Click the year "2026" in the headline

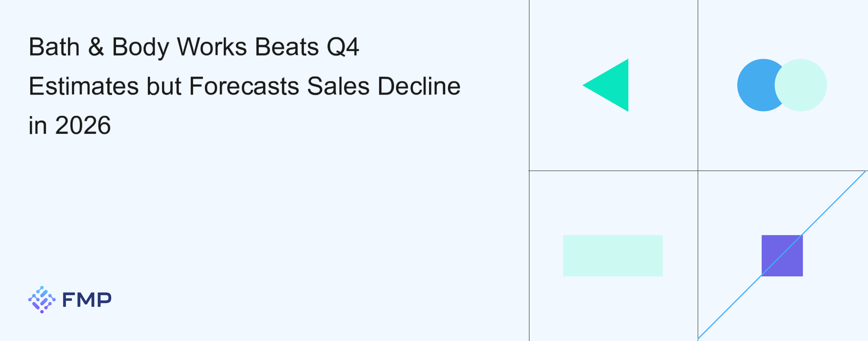(83, 125)
